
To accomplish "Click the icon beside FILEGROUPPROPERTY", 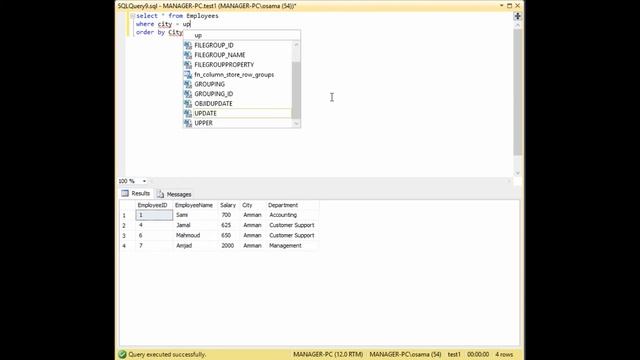I will (x=188, y=65).
